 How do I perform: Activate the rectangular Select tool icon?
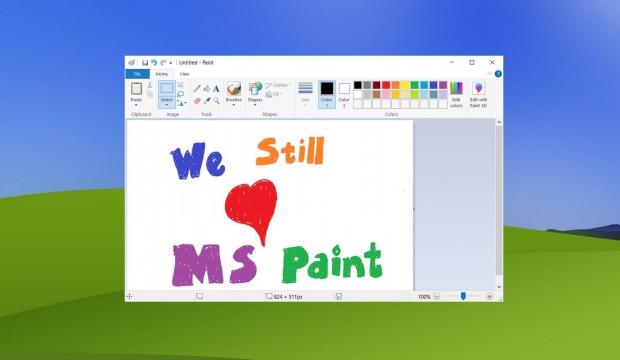pyautogui.click(x=167, y=89)
